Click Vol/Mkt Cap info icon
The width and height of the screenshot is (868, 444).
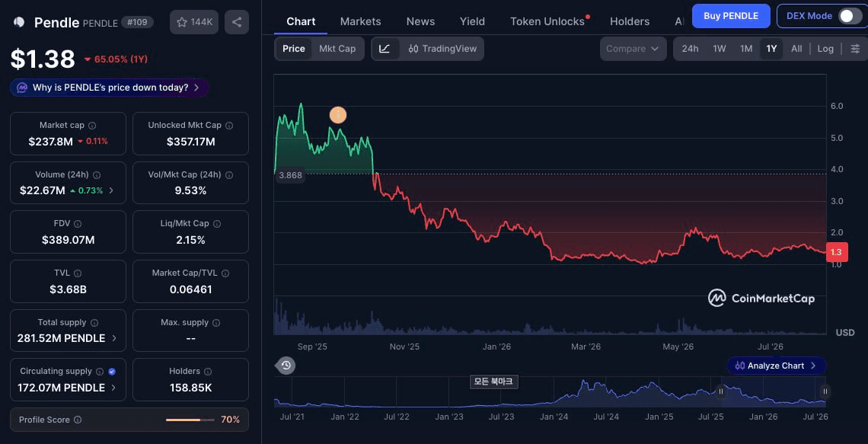coord(229,175)
